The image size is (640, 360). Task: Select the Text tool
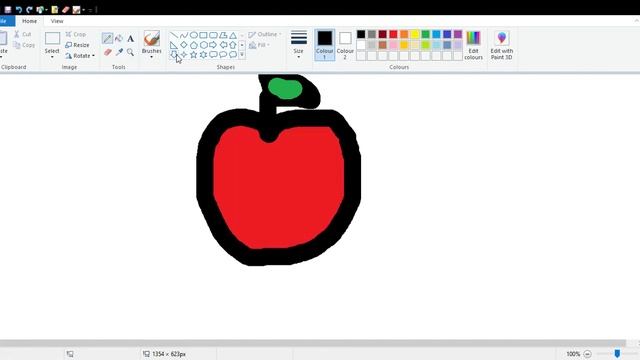[x=130, y=38]
